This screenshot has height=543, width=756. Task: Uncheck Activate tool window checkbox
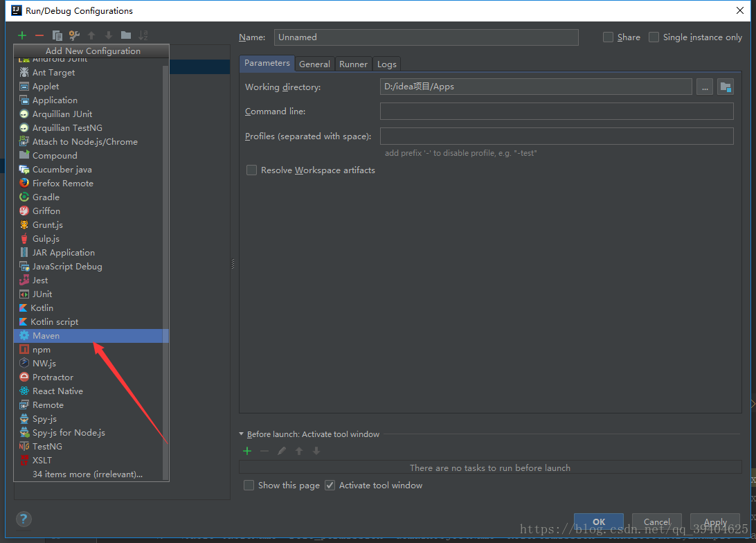[x=330, y=485]
